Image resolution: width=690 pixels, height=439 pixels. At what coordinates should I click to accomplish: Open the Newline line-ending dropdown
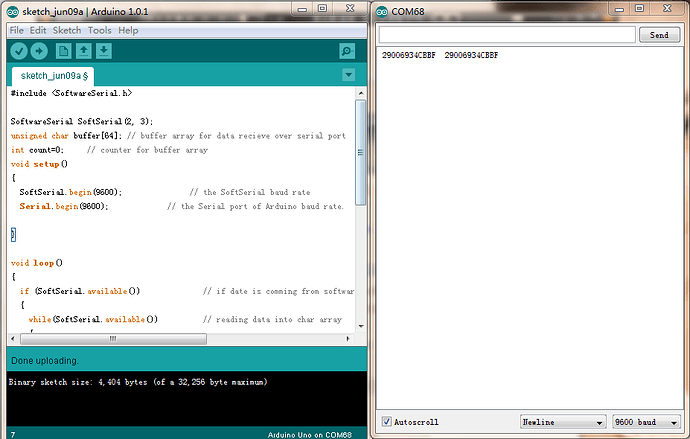(563, 422)
